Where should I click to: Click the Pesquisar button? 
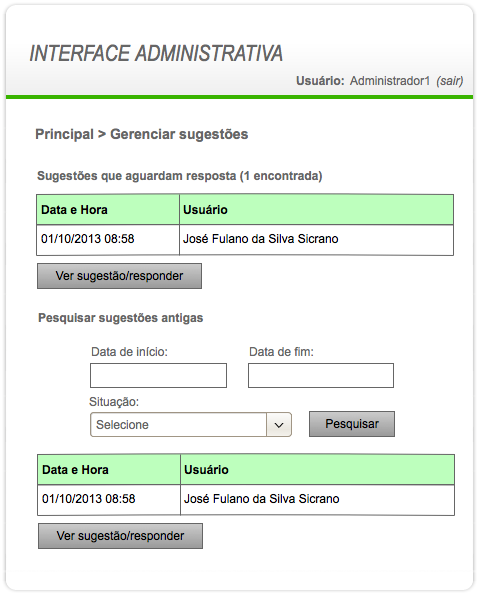coord(352,424)
